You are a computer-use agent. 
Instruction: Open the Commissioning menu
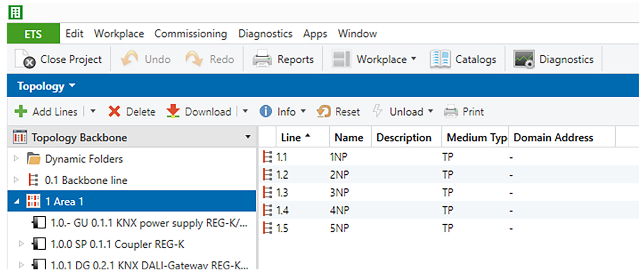coord(190,33)
